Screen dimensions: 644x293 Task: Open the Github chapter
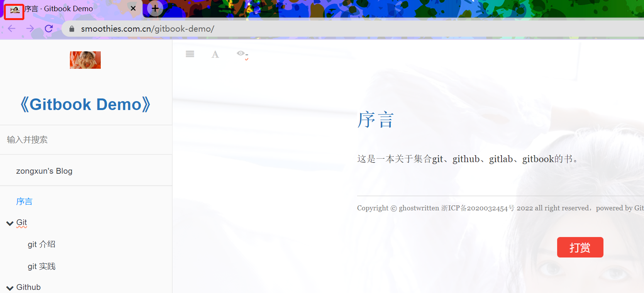point(29,287)
